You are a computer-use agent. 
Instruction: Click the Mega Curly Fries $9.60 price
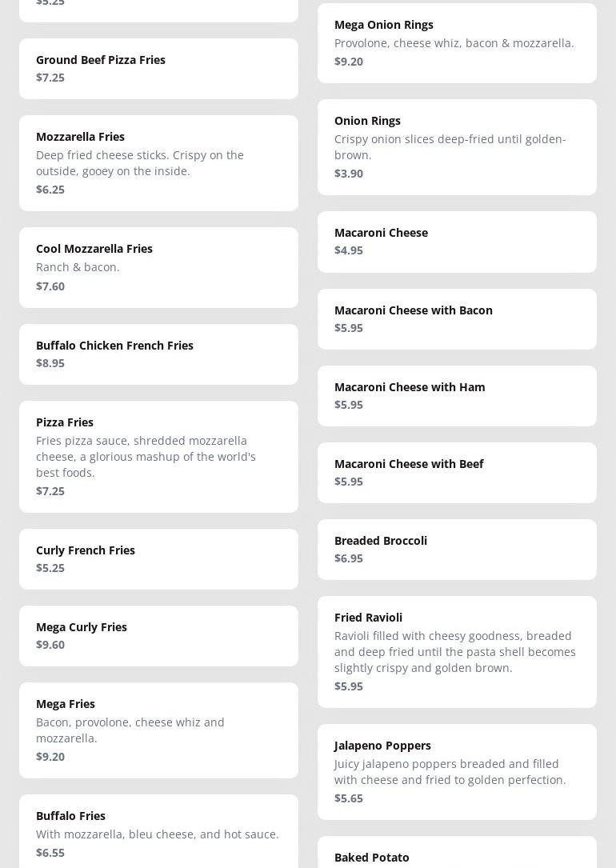tap(50, 645)
